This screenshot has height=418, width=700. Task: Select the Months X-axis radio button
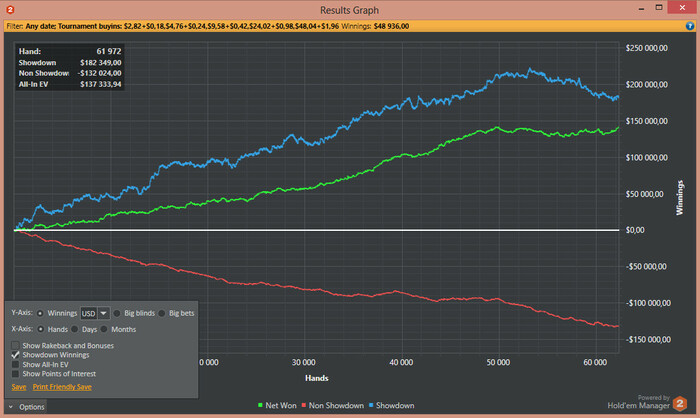104,329
